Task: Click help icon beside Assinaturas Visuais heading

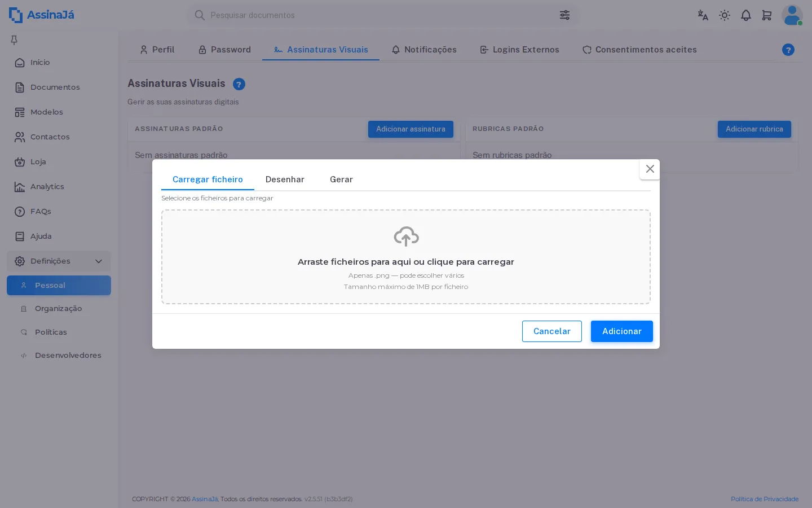Action: [239, 84]
